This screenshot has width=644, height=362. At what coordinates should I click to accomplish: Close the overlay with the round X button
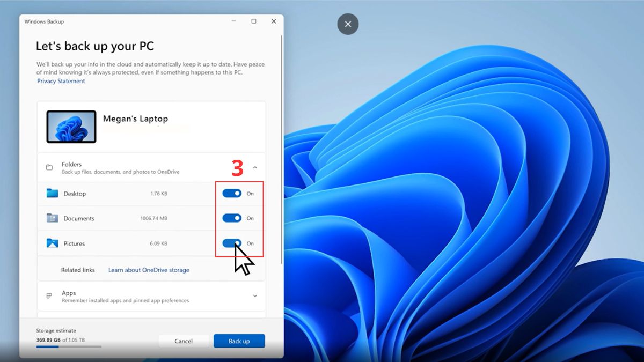click(x=348, y=24)
